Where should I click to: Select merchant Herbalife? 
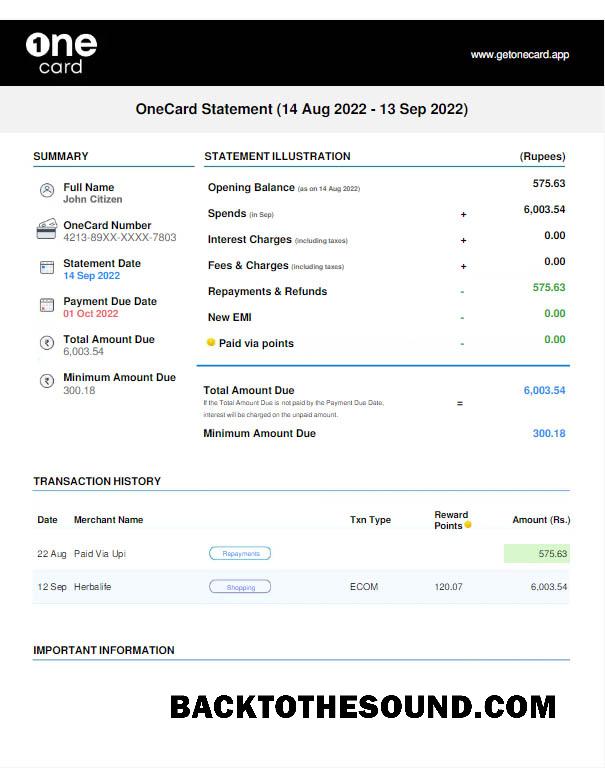[93, 587]
